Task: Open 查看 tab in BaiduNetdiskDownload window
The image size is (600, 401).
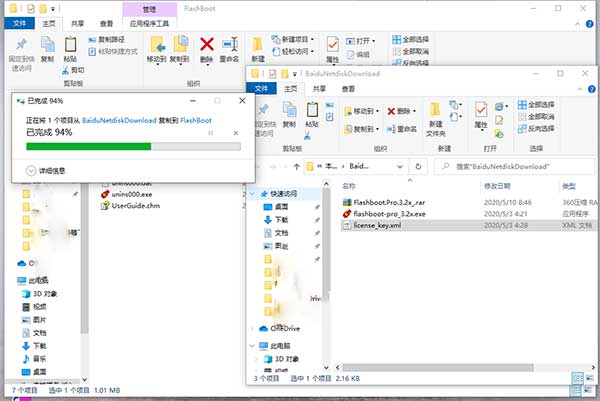Action: pyautogui.click(x=348, y=89)
